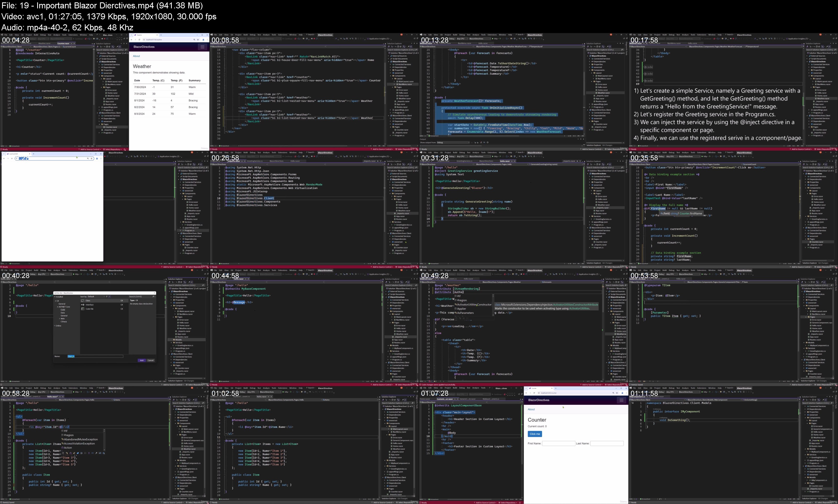Open Extensions menu in 00:40:28 frame

point(73,270)
